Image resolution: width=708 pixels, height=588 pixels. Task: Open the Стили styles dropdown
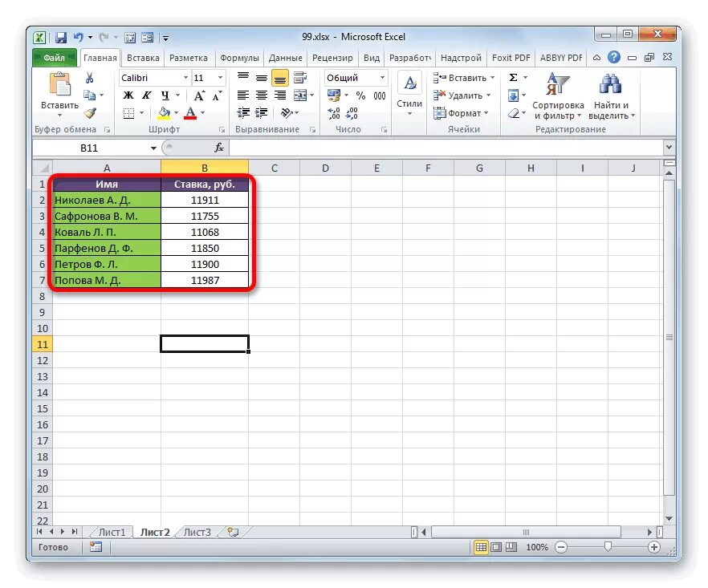coord(409,95)
